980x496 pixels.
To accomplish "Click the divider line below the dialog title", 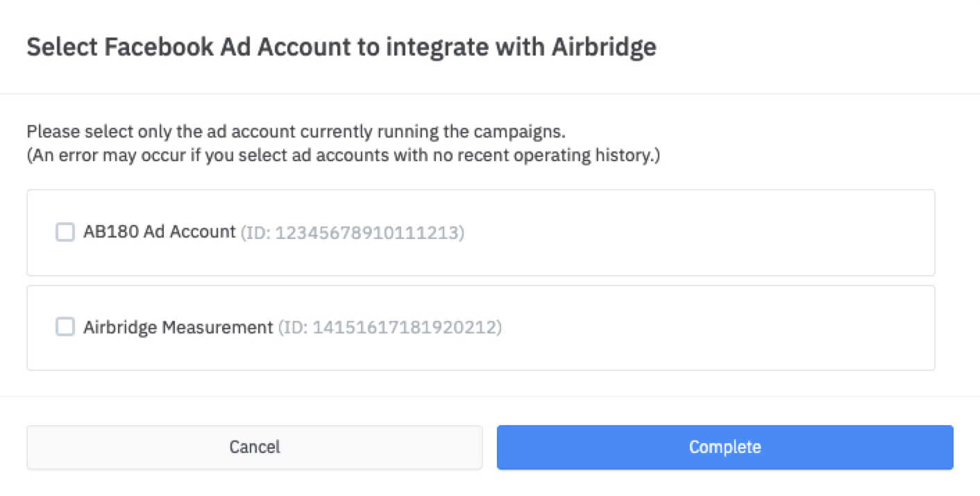I will pyautogui.click(x=490, y=94).
